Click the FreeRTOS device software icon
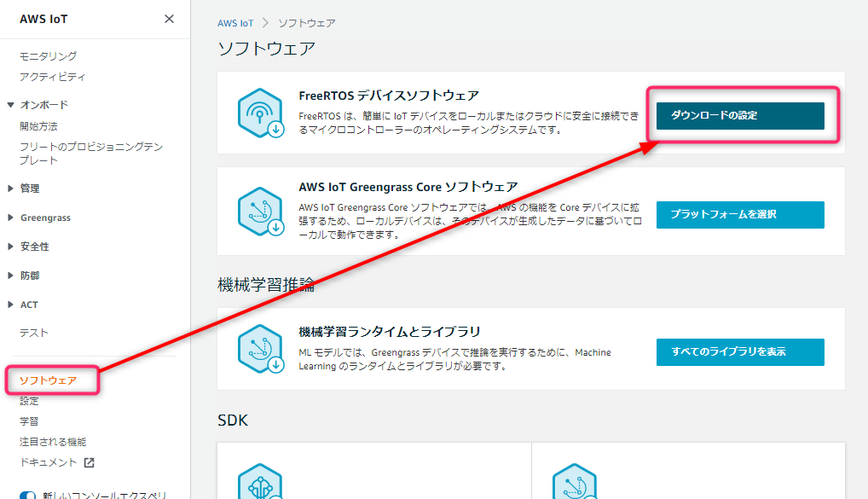Screen dimensions: 868x499 point(261,113)
